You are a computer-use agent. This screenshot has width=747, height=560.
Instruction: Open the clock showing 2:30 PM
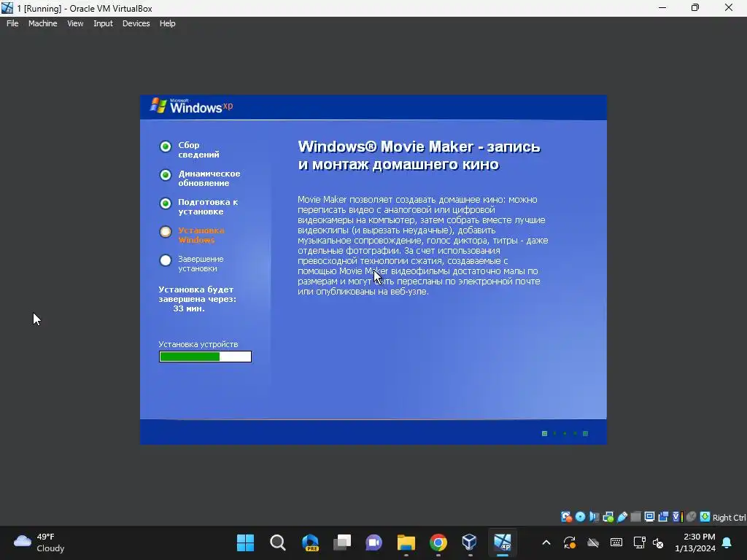pyautogui.click(x=695, y=542)
